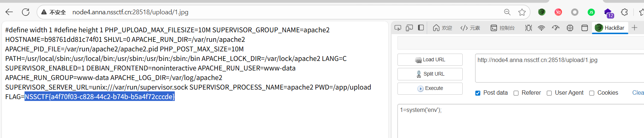Viewport: 644px width, 138px height.
Task: Click the HackBar URL text field
Action: [559, 68]
